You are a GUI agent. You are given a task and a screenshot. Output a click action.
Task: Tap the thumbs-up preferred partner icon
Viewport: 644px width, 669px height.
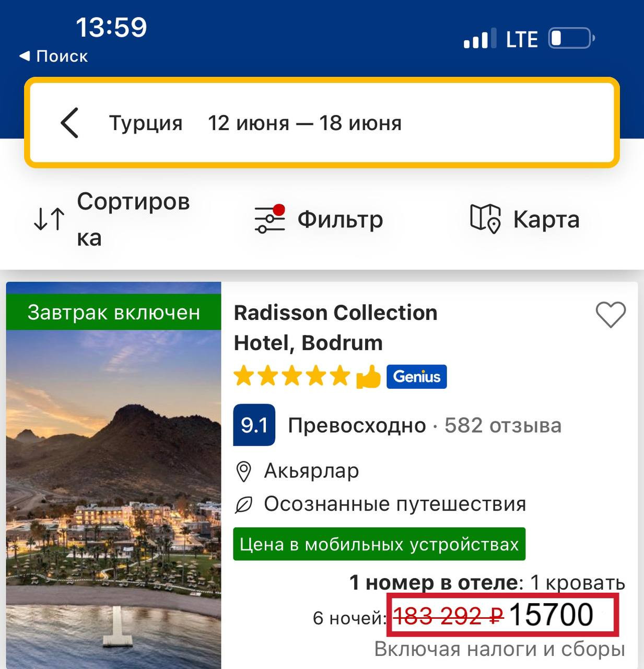pos(369,377)
